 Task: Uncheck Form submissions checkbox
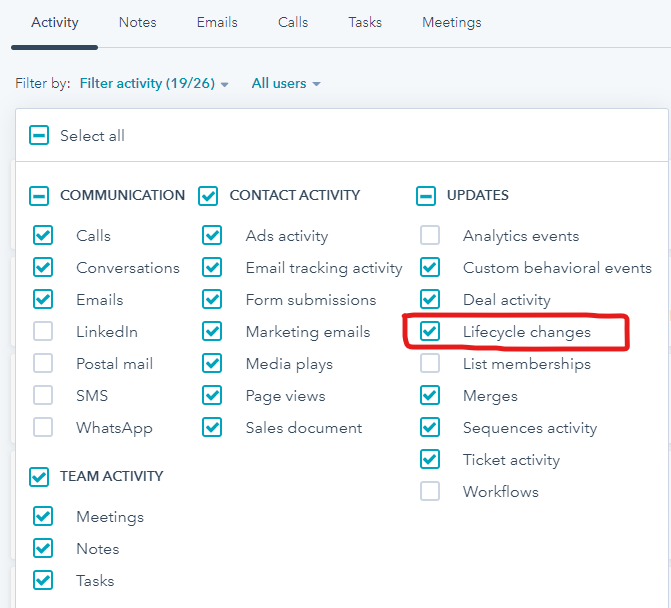(212, 299)
